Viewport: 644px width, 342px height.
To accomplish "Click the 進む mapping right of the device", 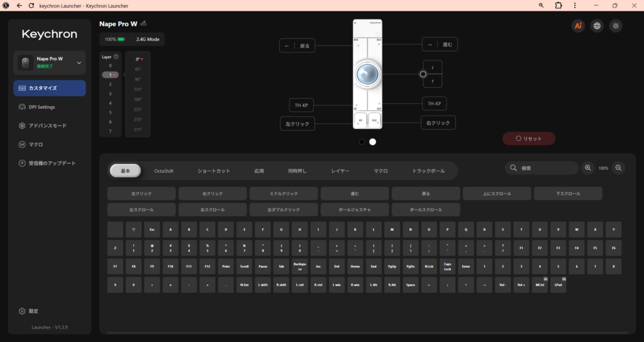I will coord(440,45).
